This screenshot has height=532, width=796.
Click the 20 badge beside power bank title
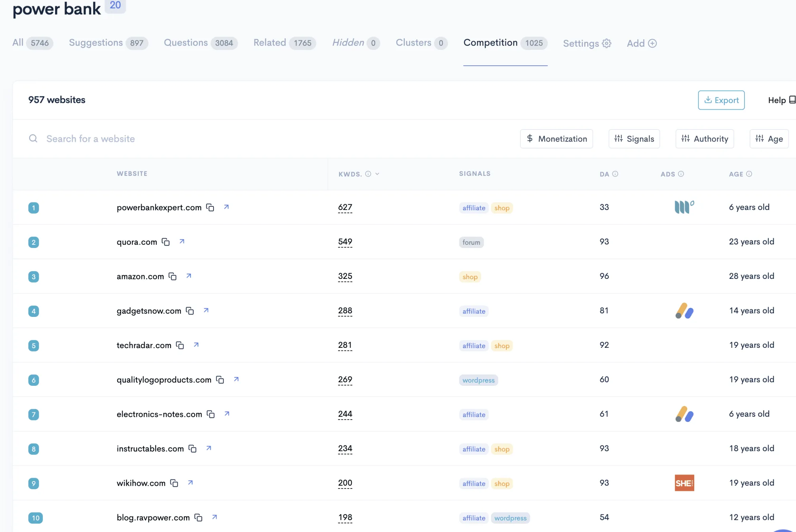(x=115, y=6)
